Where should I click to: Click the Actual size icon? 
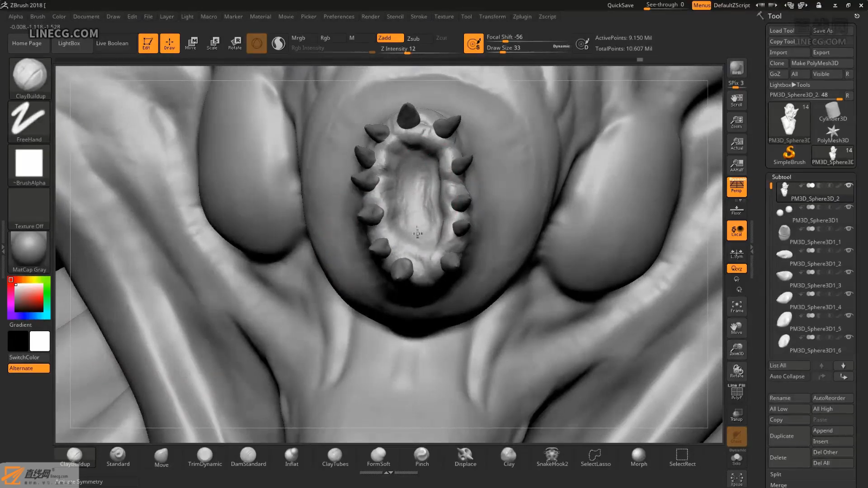coord(737,143)
